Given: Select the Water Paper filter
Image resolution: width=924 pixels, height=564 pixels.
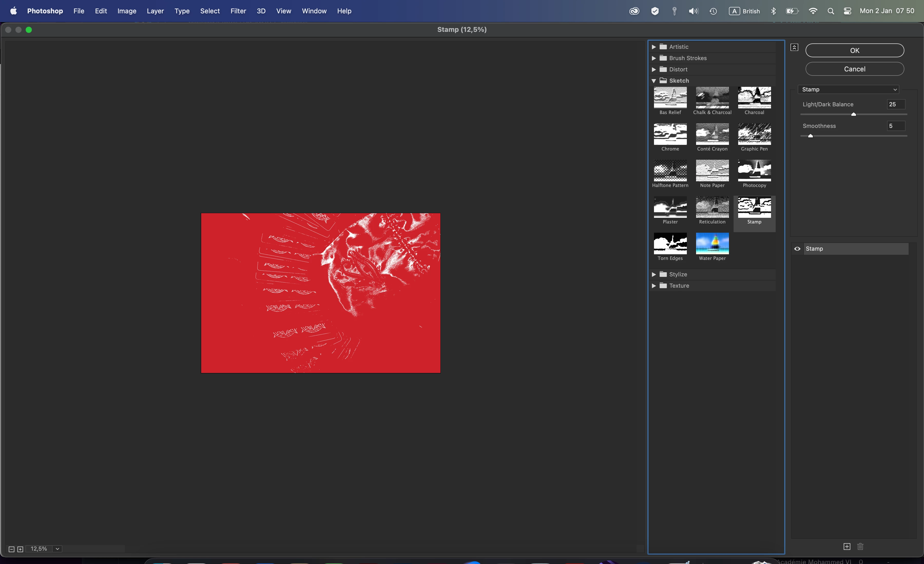Looking at the screenshot, I should point(712,243).
